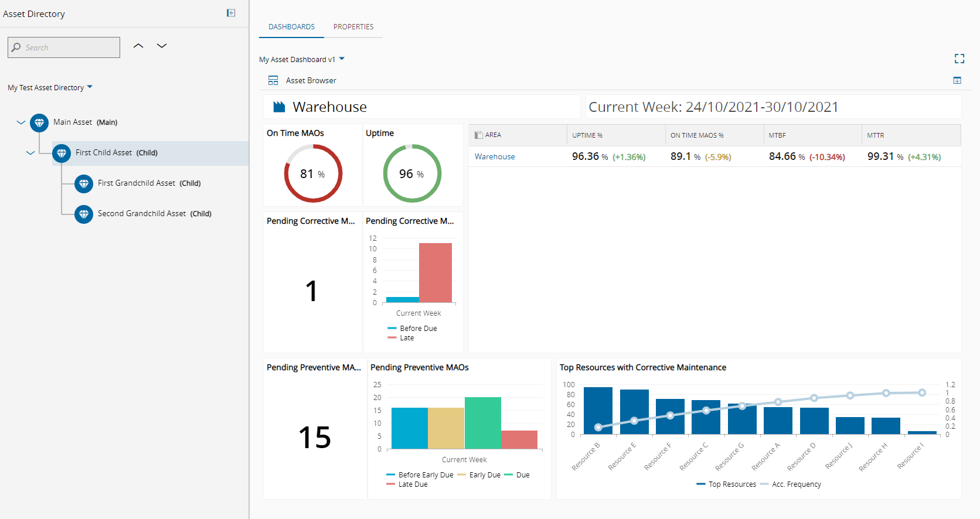Open the Warehouse area link
Image resolution: width=980 pixels, height=519 pixels.
click(495, 156)
